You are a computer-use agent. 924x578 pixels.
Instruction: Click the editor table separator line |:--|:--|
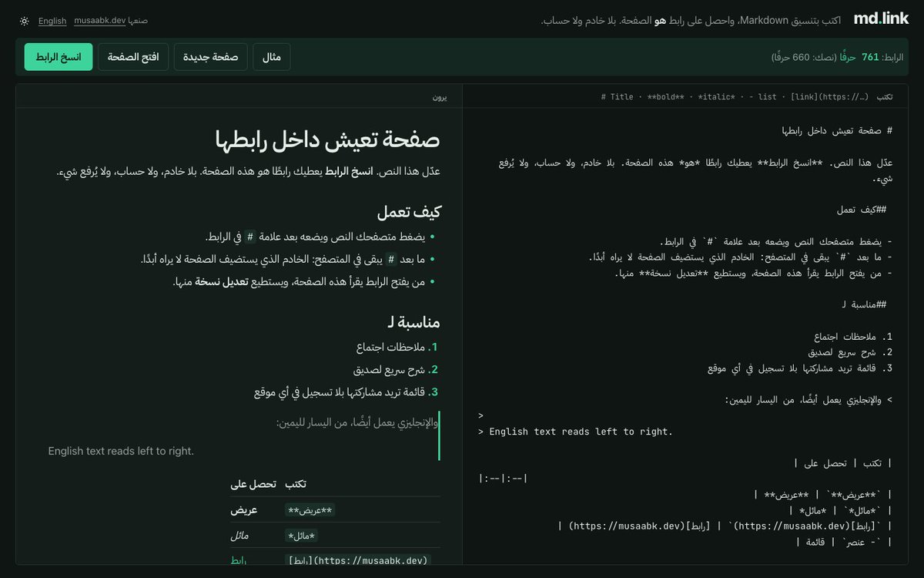tap(503, 479)
